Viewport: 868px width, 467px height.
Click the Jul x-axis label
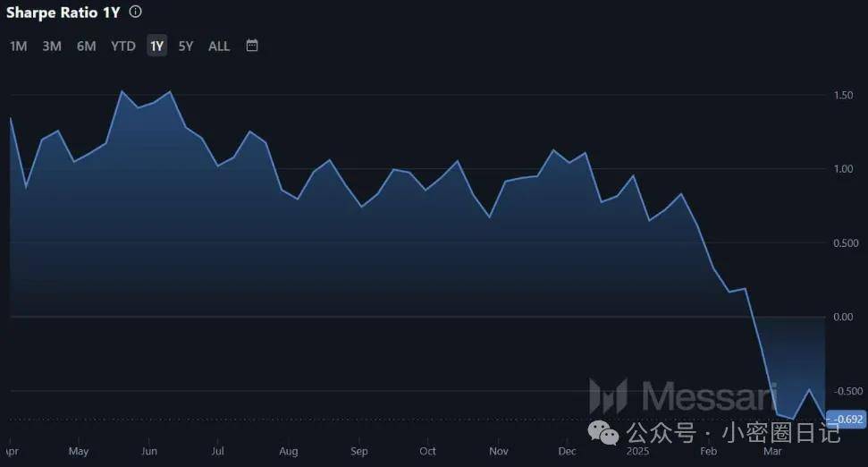pyautogui.click(x=217, y=452)
